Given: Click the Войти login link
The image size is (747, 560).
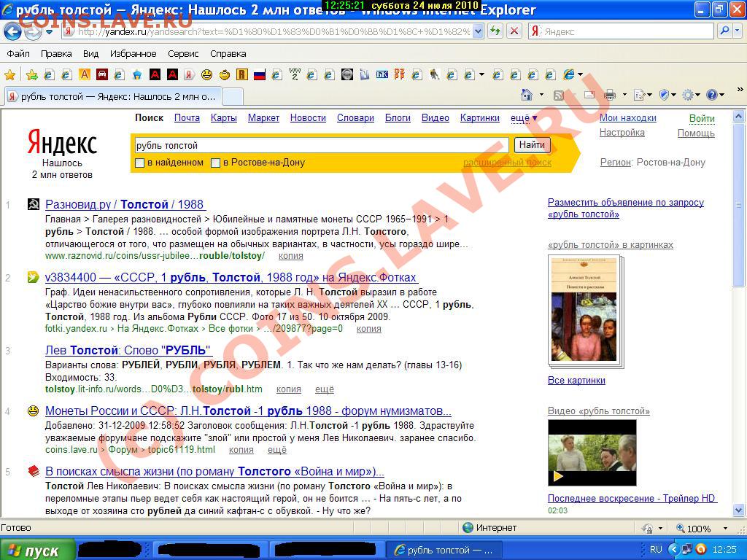Looking at the screenshot, I should (703, 119).
